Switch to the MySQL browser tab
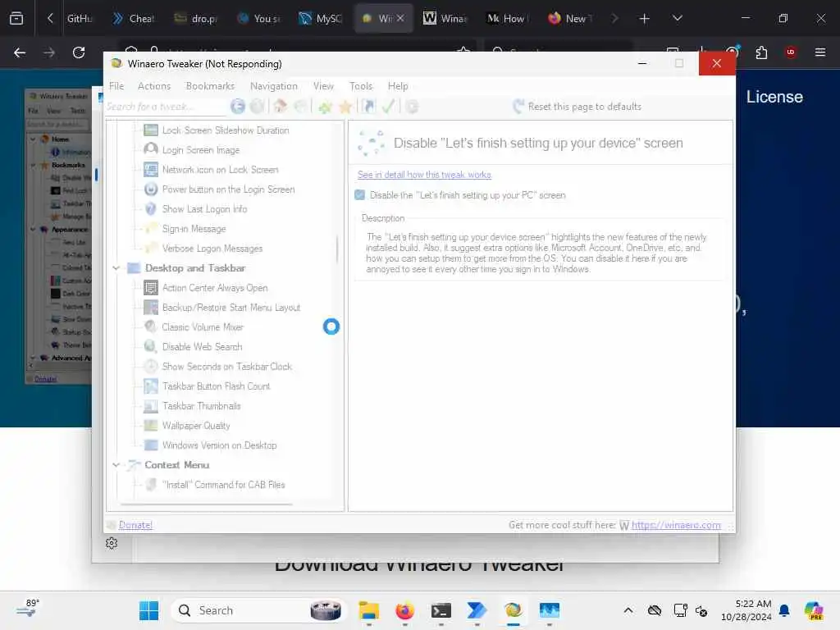The height and width of the screenshot is (630, 840). pyautogui.click(x=321, y=18)
